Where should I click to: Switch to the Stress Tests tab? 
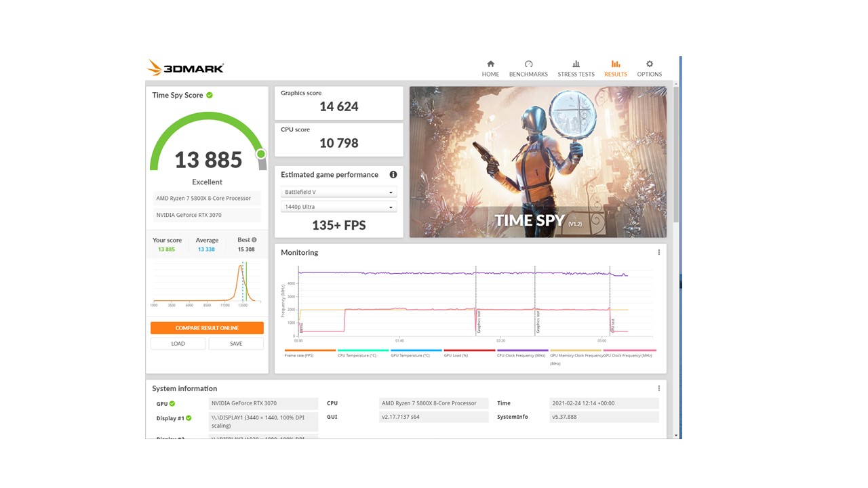[x=576, y=68]
